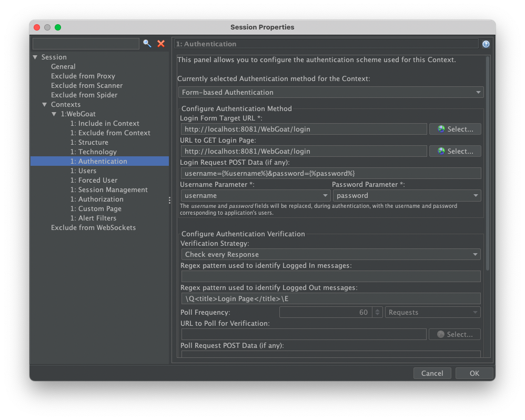Click the panel divider handle dots
The height and width of the screenshot is (420, 525).
click(x=169, y=200)
